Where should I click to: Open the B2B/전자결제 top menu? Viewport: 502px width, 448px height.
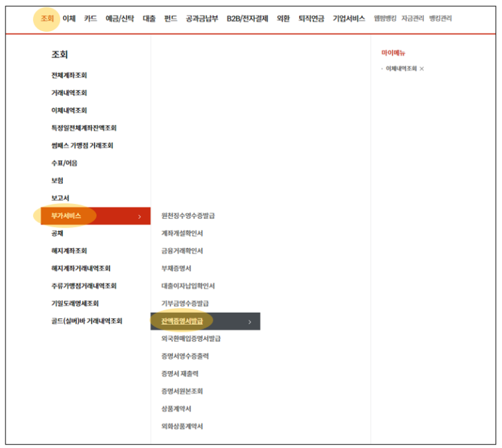pyautogui.click(x=247, y=18)
